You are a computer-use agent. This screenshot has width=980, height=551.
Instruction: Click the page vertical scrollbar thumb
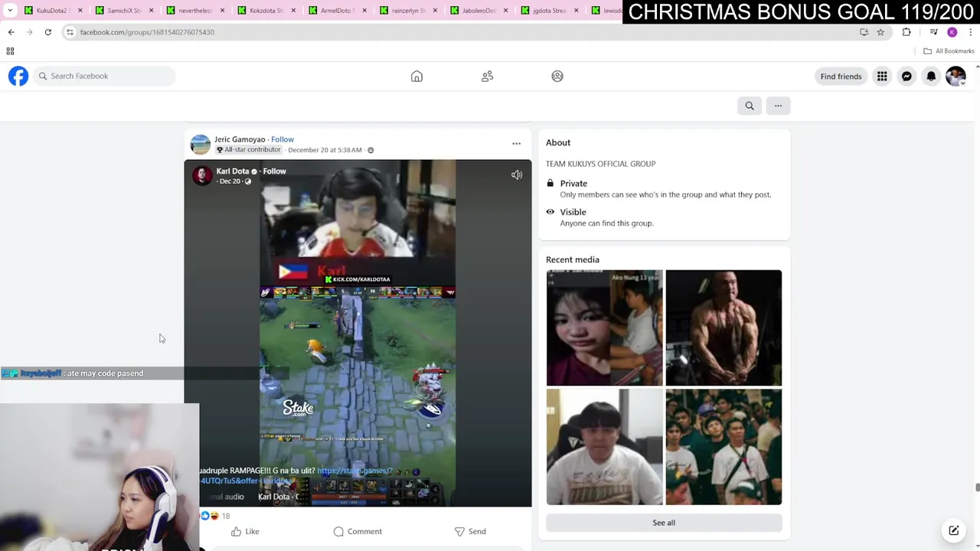coord(977,487)
